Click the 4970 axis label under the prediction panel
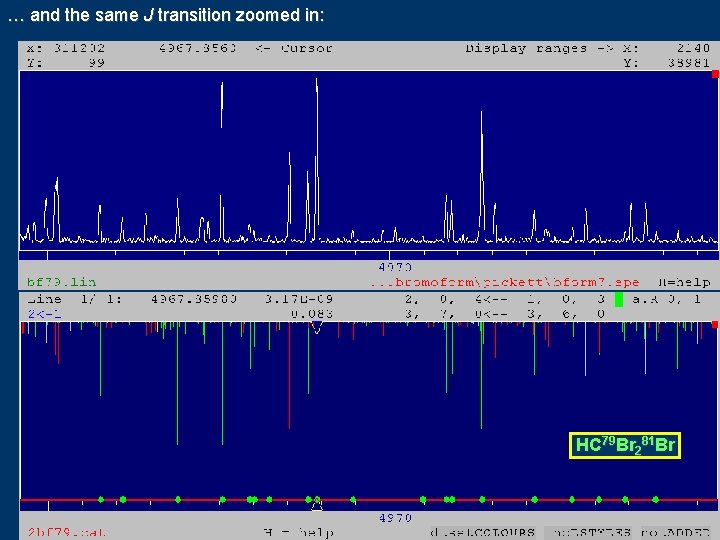The height and width of the screenshot is (540, 720). tap(395, 518)
